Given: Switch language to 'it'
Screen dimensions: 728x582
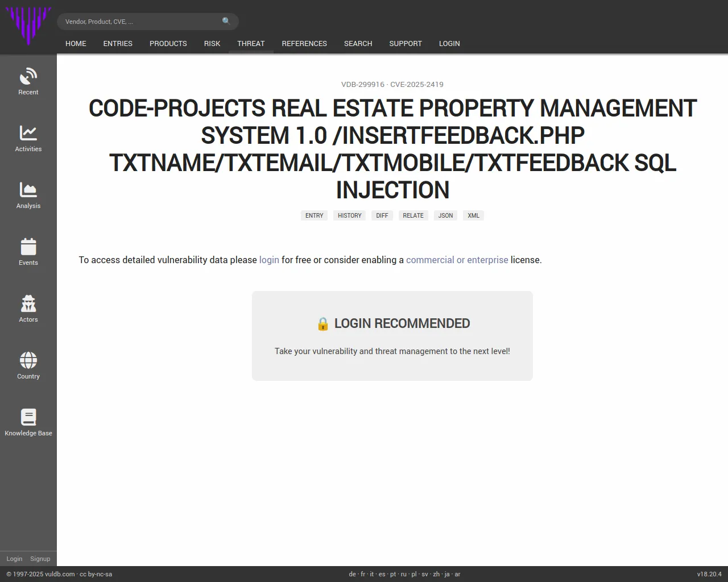Looking at the screenshot, I should (x=372, y=574).
